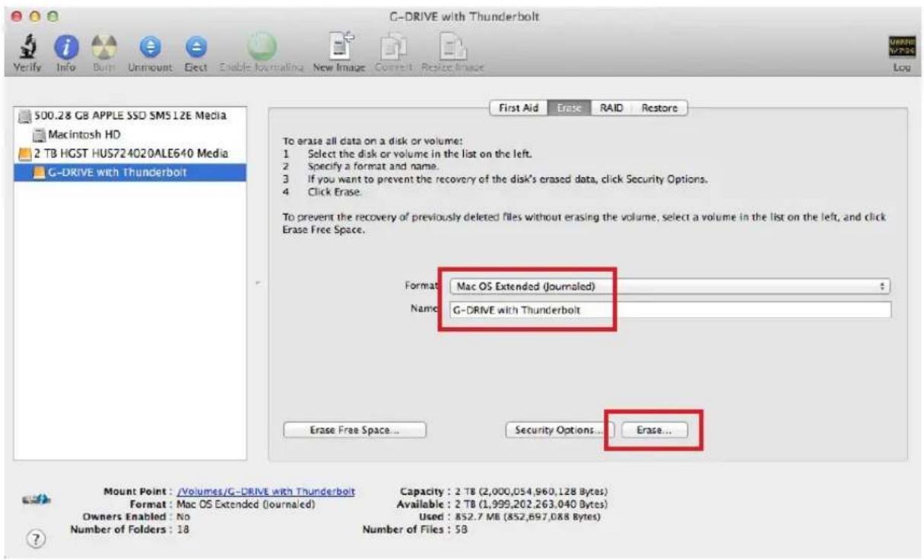The height and width of the screenshot is (560, 924).
Task: Switch to the Erase tab
Action: 568,109
